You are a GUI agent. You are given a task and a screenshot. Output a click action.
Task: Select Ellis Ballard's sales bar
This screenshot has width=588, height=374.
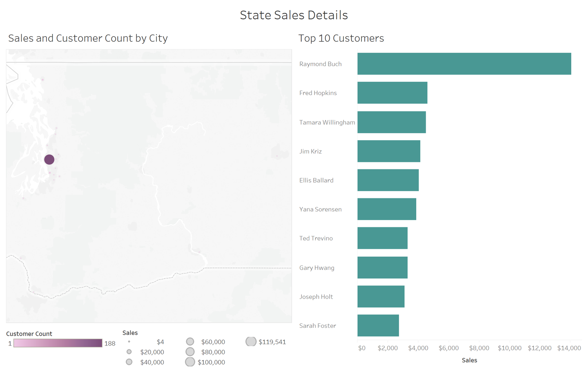388,180
